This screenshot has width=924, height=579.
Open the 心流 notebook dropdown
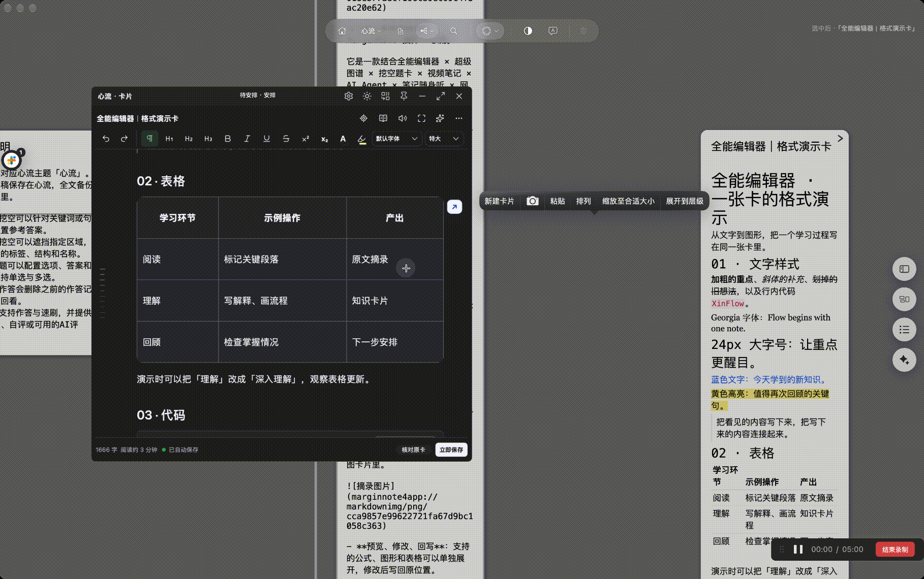click(371, 31)
